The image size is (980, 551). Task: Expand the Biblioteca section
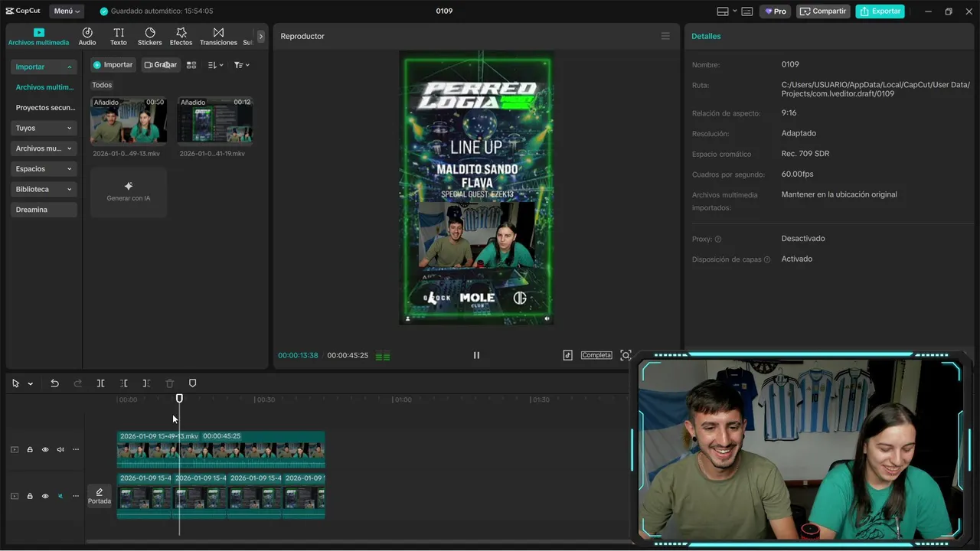click(44, 189)
